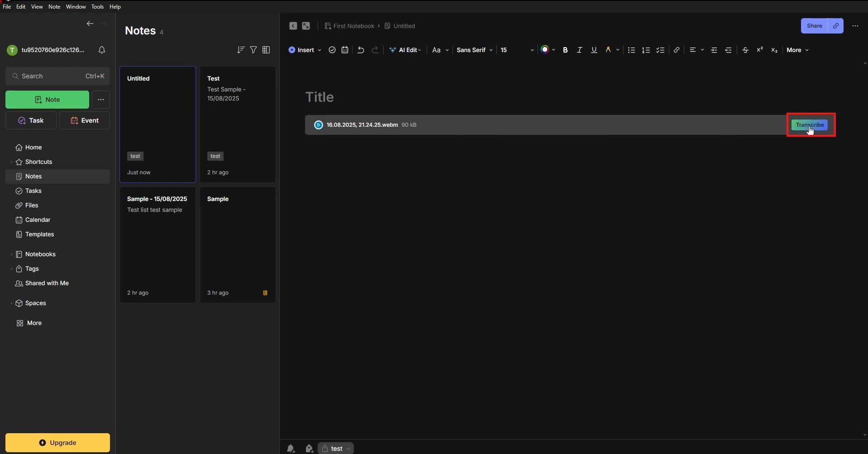Insert a checklist
The width and height of the screenshot is (868, 454).
coord(661,50)
